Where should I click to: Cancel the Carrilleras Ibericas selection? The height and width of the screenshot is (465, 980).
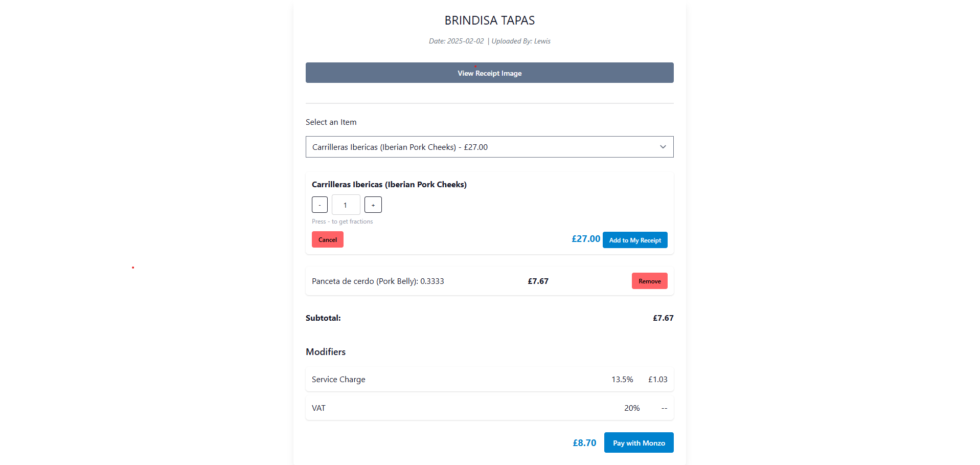coord(327,239)
